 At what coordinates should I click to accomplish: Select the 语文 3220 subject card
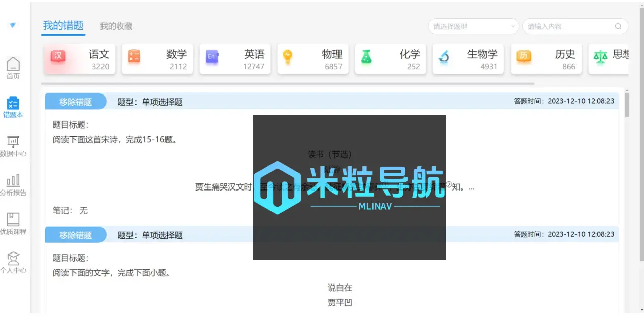tap(80, 59)
